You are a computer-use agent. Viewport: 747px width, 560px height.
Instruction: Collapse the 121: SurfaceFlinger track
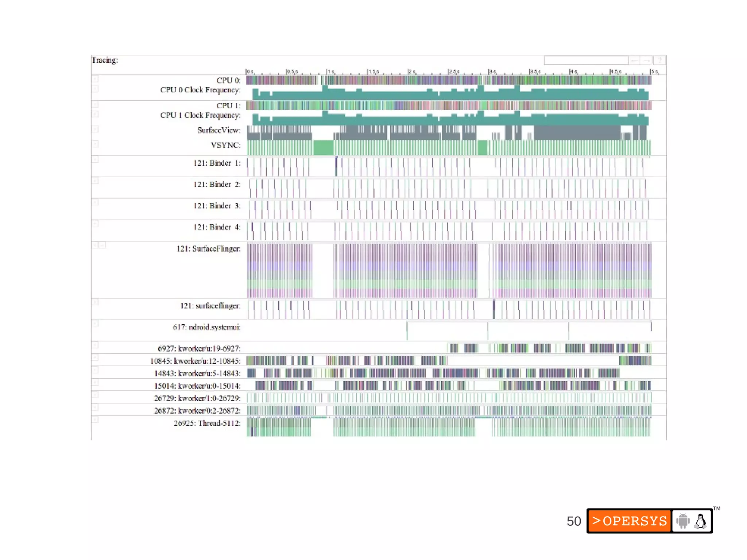[103, 245]
